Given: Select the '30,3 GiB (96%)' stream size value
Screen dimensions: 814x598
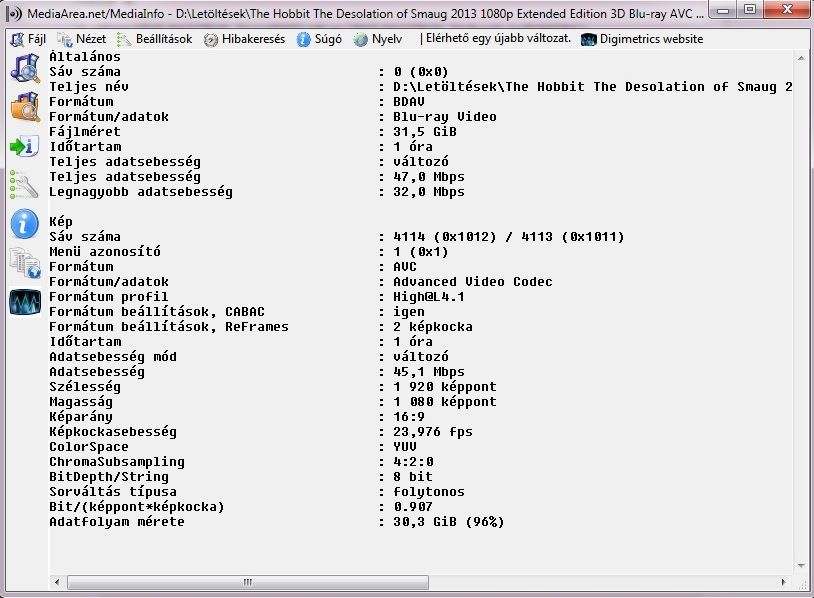Looking at the screenshot, I should (449, 522).
